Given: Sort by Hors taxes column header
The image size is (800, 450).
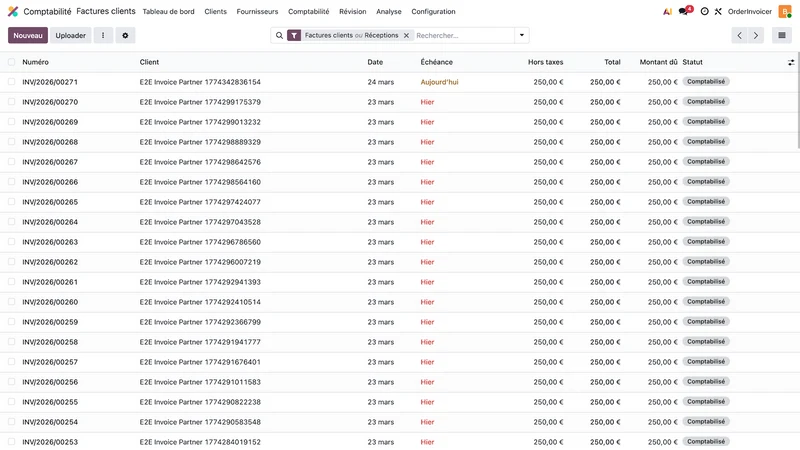Looking at the screenshot, I should pos(545,62).
